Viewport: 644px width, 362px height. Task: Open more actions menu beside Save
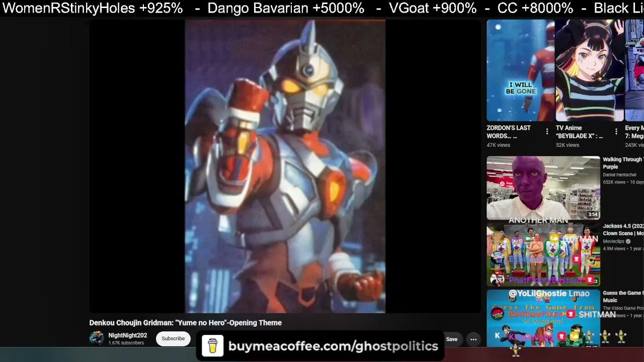click(473, 339)
